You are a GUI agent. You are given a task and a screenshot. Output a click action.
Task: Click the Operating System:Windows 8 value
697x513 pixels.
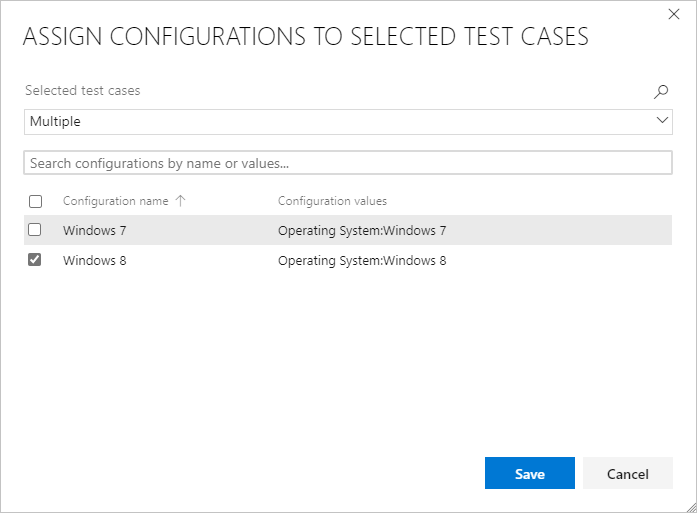coord(361,261)
